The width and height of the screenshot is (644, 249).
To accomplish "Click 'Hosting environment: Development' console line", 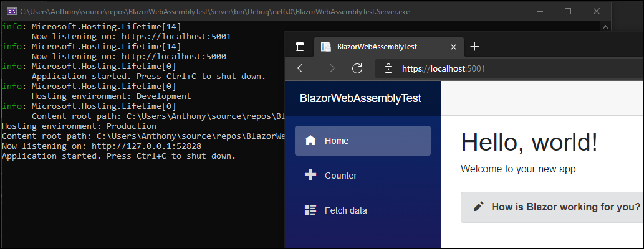I will click(112, 96).
